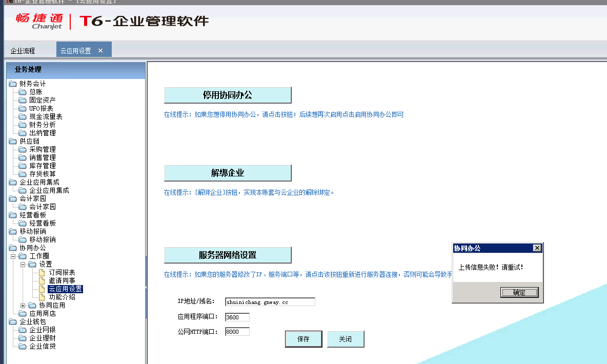Expand the 协同应用 tree node
The image size is (607, 364).
(23, 306)
